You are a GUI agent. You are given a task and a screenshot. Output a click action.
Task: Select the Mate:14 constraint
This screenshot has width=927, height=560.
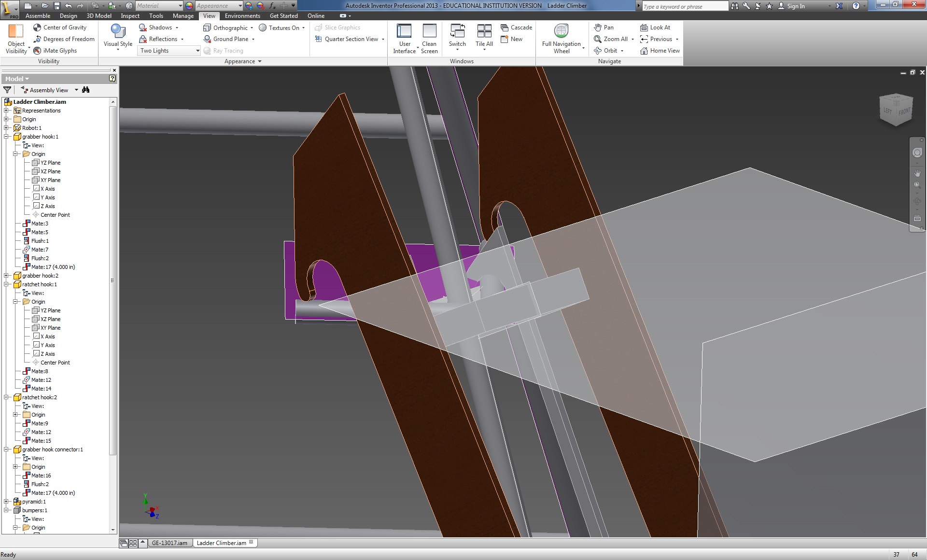pos(37,389)
